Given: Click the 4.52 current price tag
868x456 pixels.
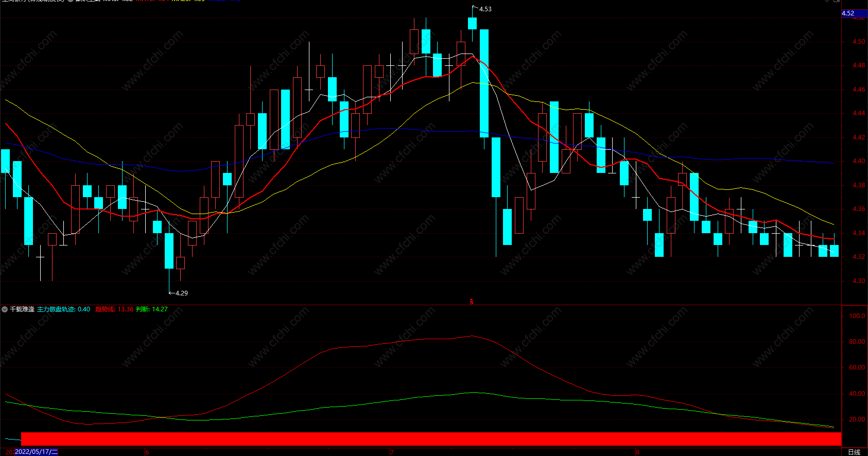Looking at the screenshot, I should pyautogui.click(x=854, y=13).
